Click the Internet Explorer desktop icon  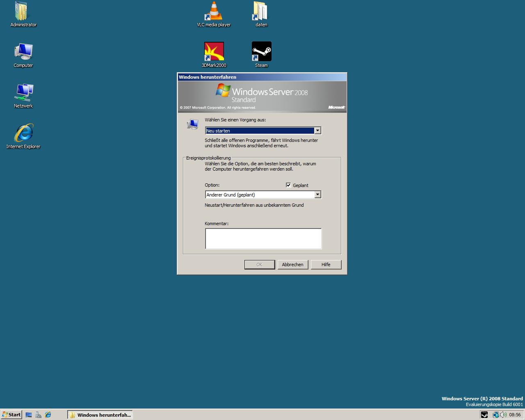(x=23, y=133)
